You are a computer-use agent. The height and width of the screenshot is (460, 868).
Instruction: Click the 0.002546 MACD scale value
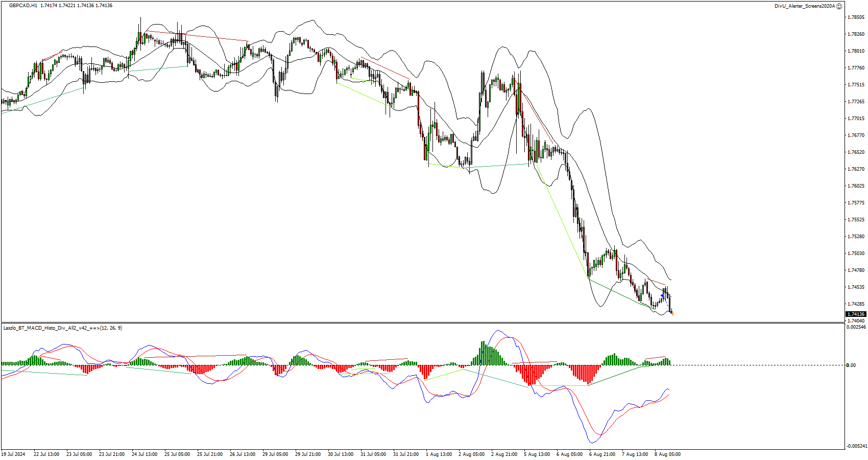coord(856,327)
